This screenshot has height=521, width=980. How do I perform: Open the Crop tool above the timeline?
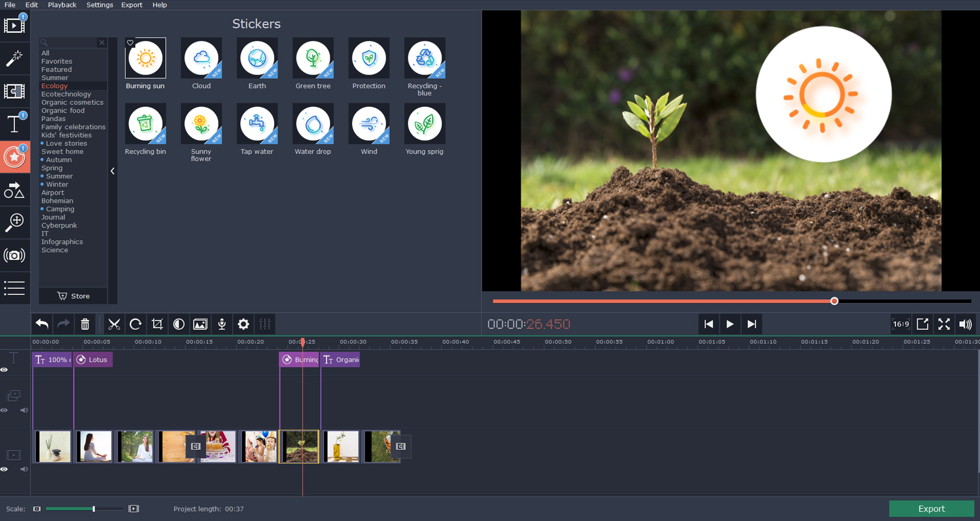click(158, 324)
